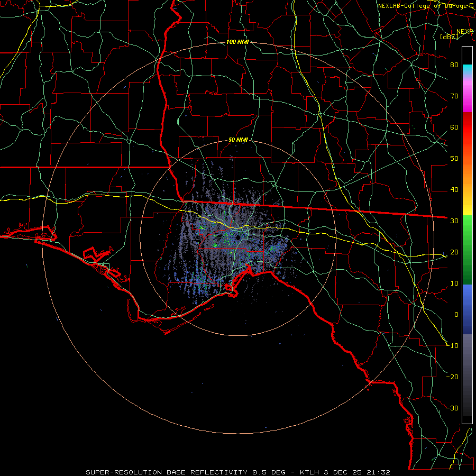Click the "SUPER-RESOLUTION BASE REFLECTIVITY" caption at the bottom
The image size is (476, 476).
[x=167, y=472]
